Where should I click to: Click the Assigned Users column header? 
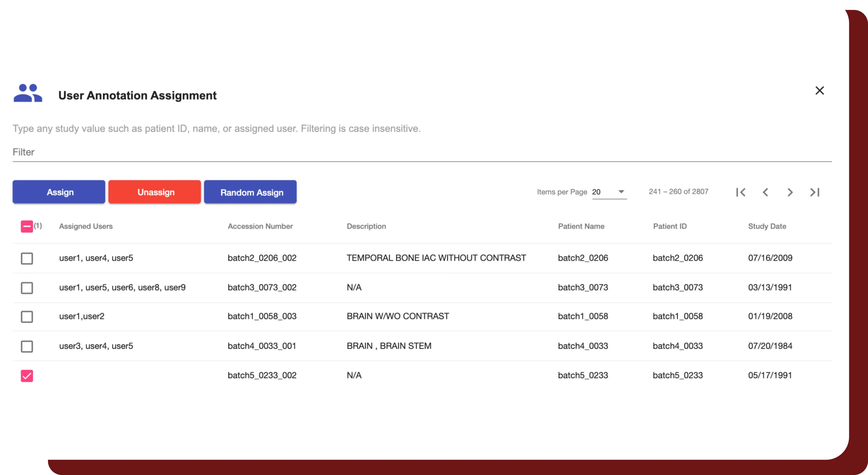[86, 226]
